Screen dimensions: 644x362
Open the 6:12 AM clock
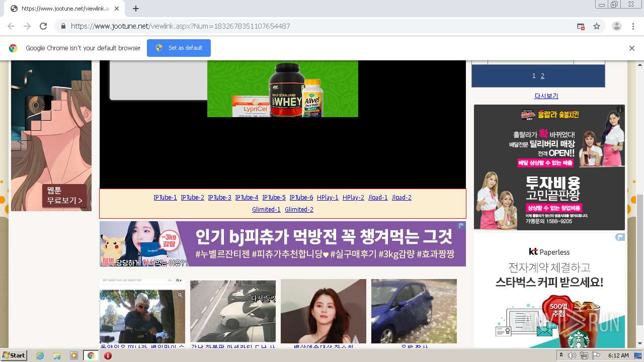click(x=618, y=355)
